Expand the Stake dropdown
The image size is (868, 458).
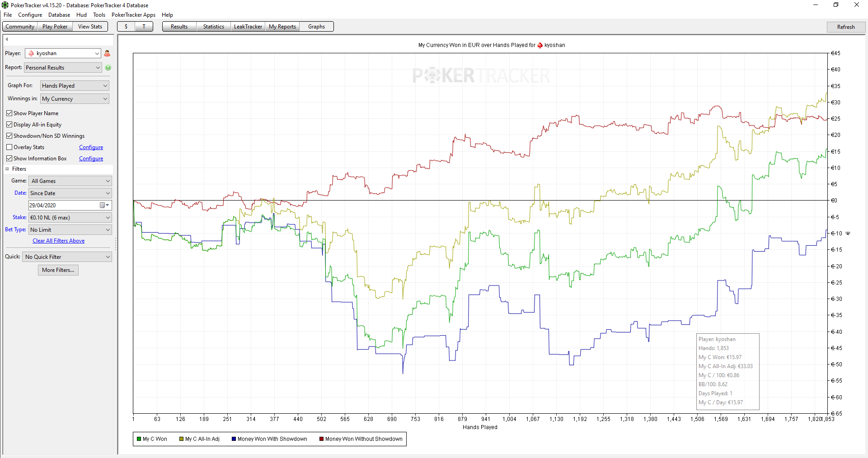[x=70, y=218]
